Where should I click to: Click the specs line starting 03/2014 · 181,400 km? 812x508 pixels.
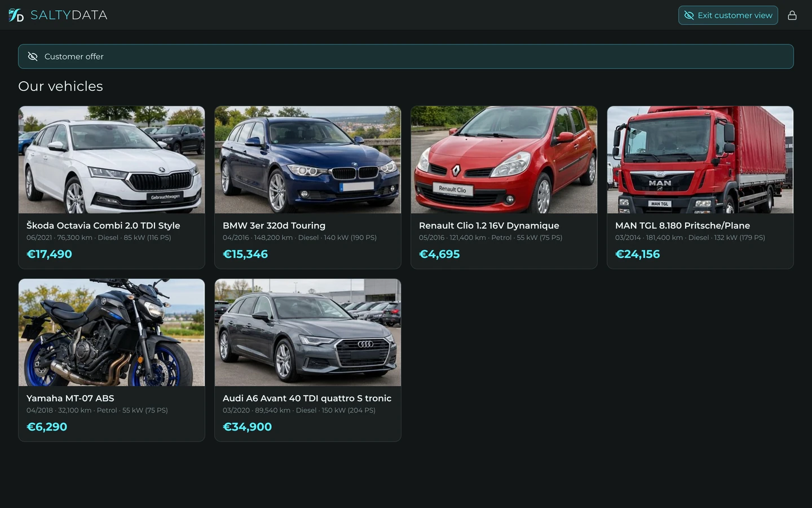[x=690, y=238]
